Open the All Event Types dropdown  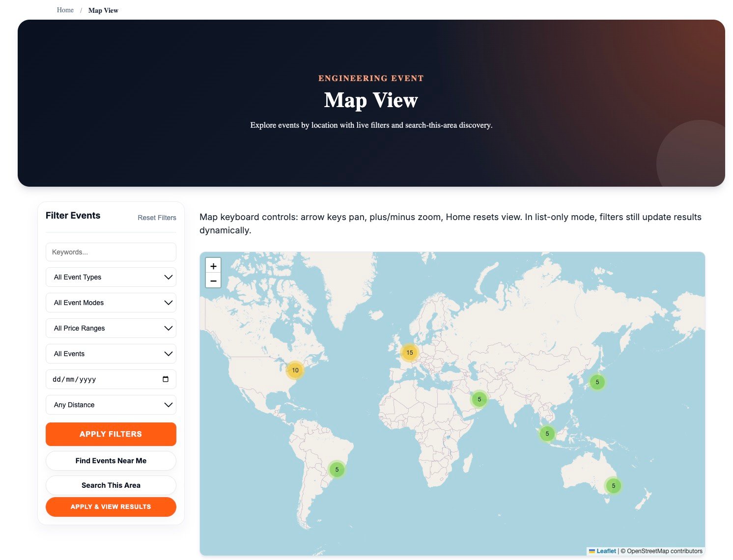click(x=111, y=277)
